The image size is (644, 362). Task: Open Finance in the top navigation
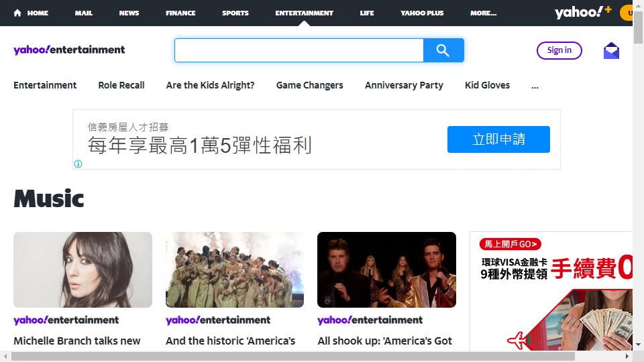[x=180, y=13]
